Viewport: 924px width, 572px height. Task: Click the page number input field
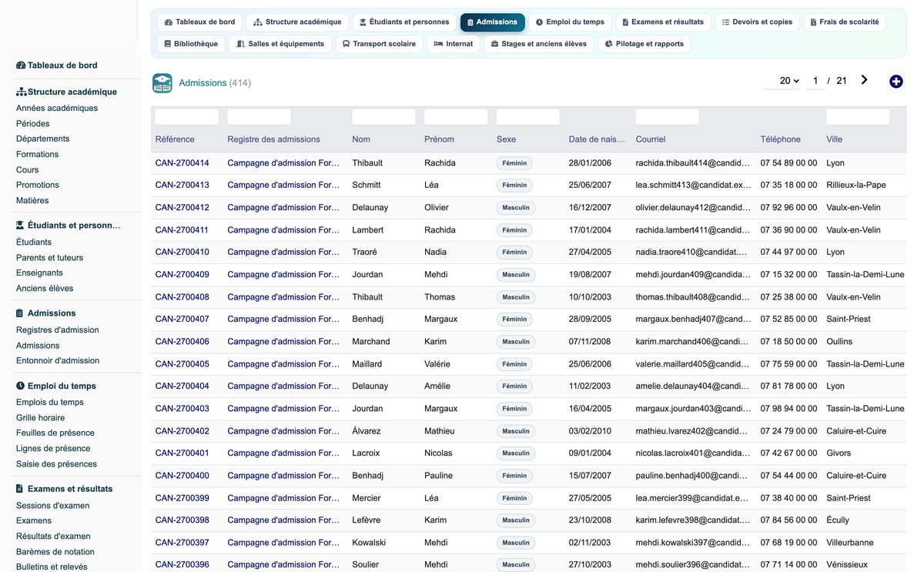point(815,81)
